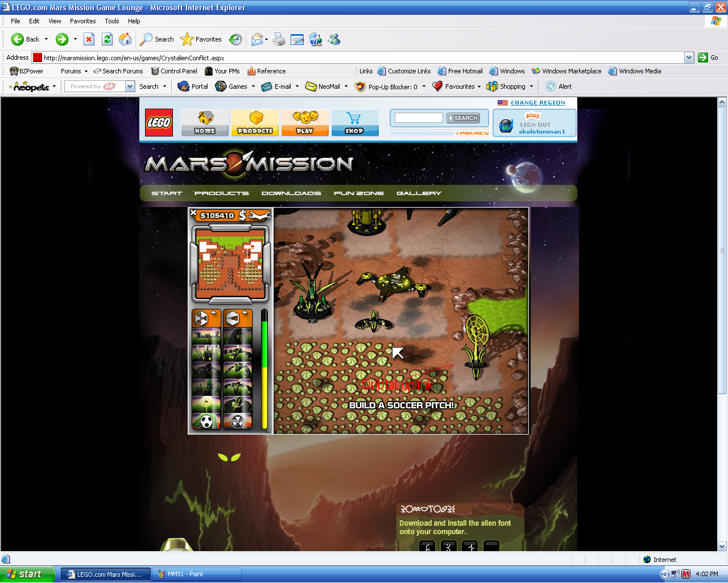
Task: Open the PRIVACY link
Action: coord(473,133)
